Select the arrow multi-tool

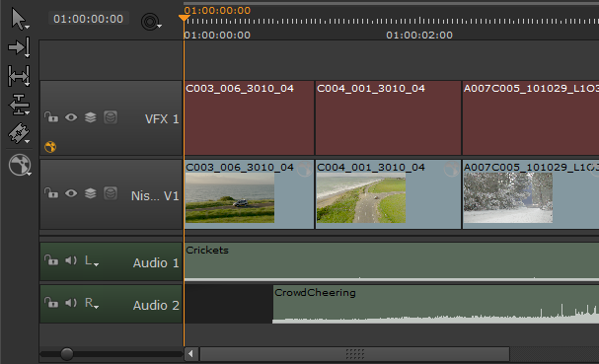(19, 19)
